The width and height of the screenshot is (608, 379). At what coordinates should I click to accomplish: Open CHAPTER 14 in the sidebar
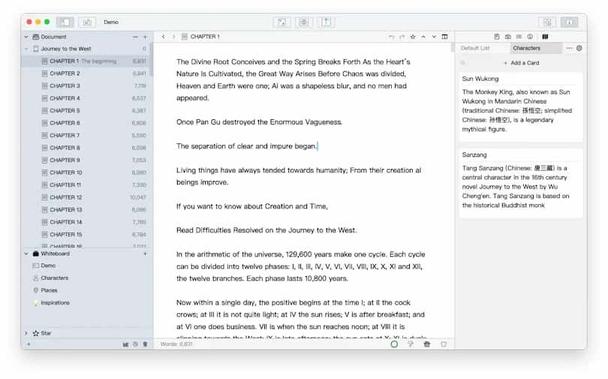[x=86, y=222]
